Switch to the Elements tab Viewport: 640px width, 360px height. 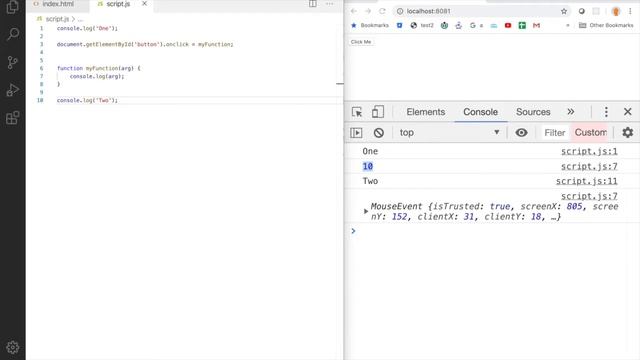[426, 112]
